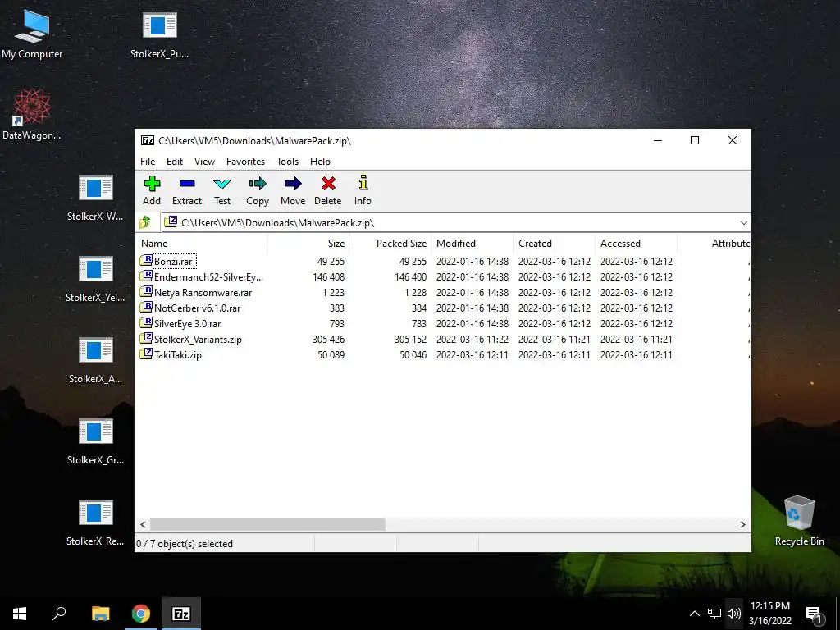Sort by the Modified column
Screen dimensions: 840x630
click(x=472, y=243)
